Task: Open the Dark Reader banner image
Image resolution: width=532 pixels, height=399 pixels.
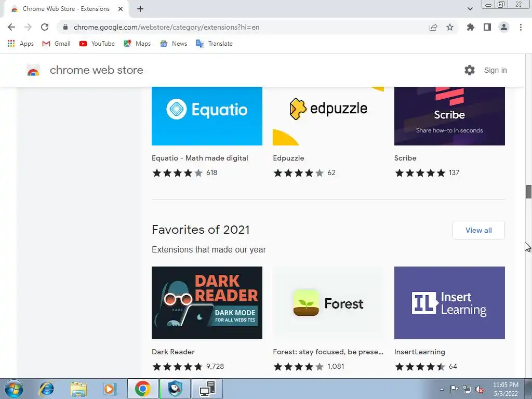Action: [207, 303]
